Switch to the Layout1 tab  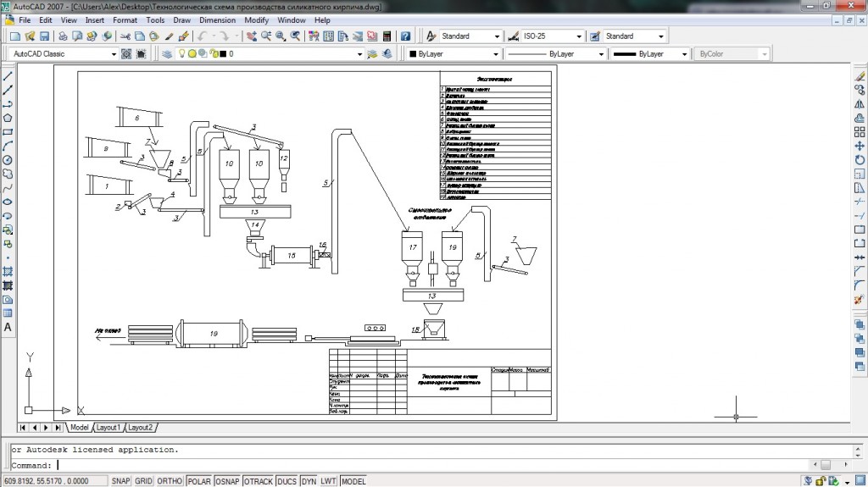[x=108, y=427]
